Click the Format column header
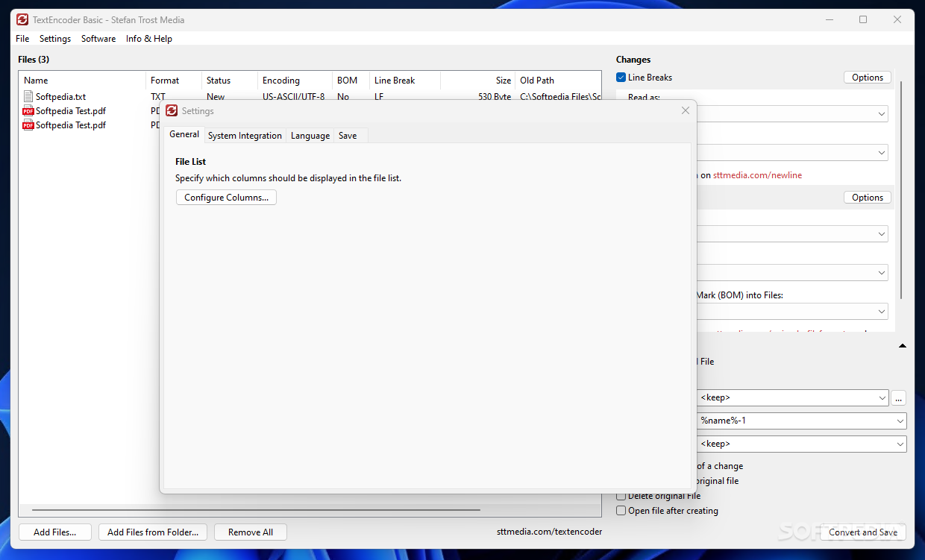Image resolution: width=925 pixels, height=560 pixels. click(174, 81)
